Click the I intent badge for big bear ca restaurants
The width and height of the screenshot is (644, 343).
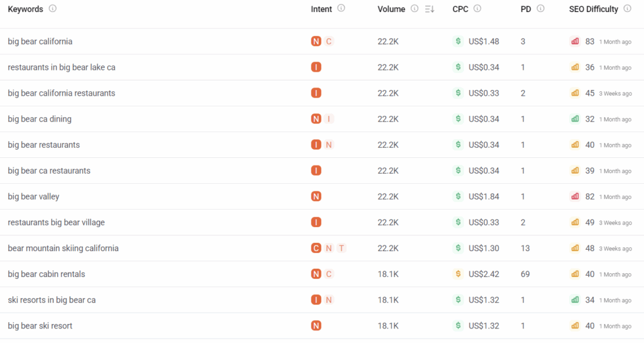(316, 171)
